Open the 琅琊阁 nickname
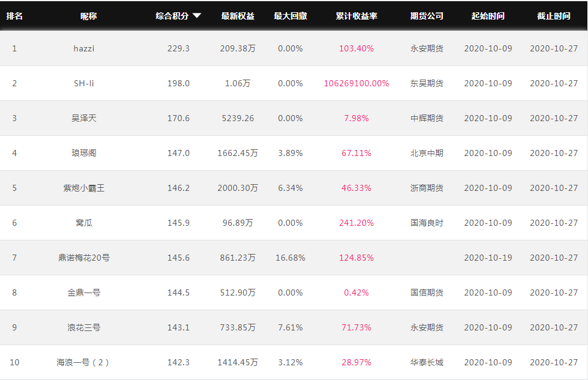Screen dimensions: 588x380 (84, 153)
